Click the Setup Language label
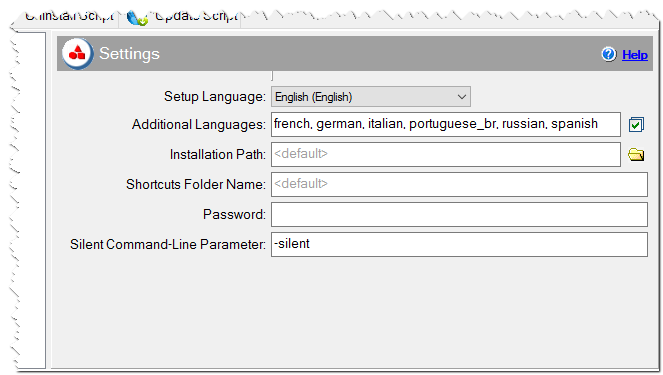Viewport: 663px width, 375px height. tap(215, 97)
